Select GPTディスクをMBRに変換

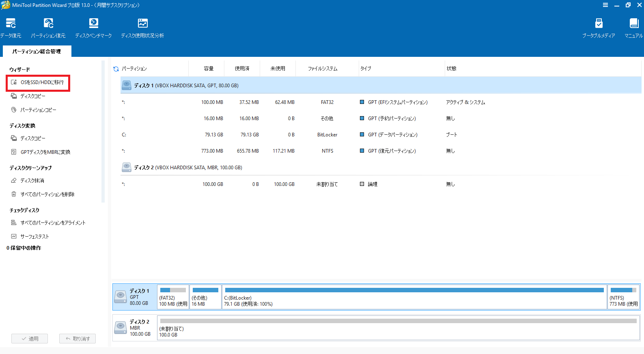pos(45,152)
